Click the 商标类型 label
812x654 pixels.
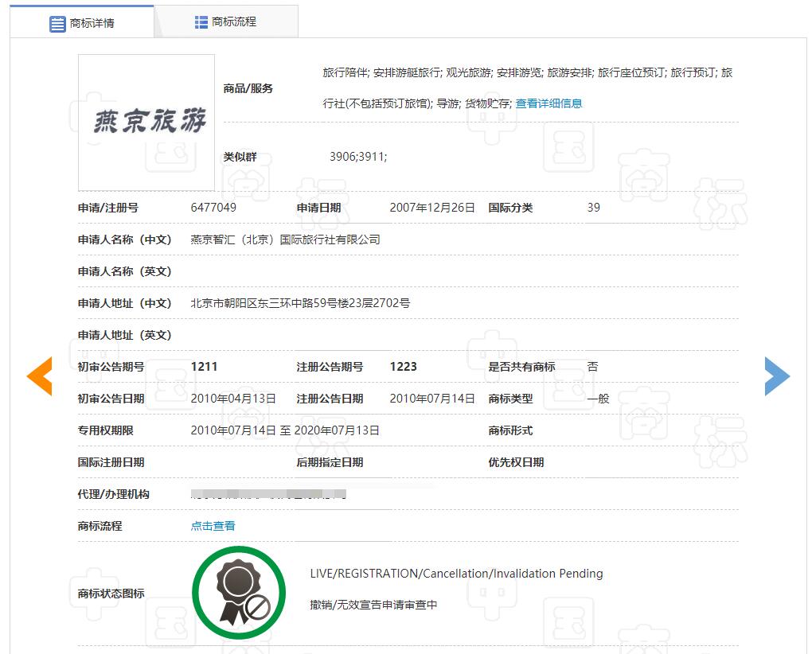tap(510, 399)
